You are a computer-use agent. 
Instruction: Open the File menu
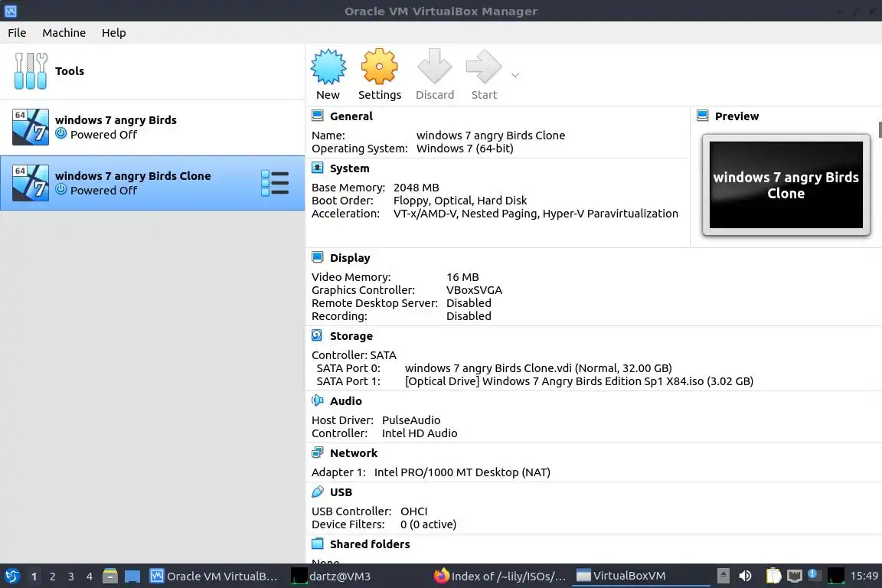[x=17, y=33]
